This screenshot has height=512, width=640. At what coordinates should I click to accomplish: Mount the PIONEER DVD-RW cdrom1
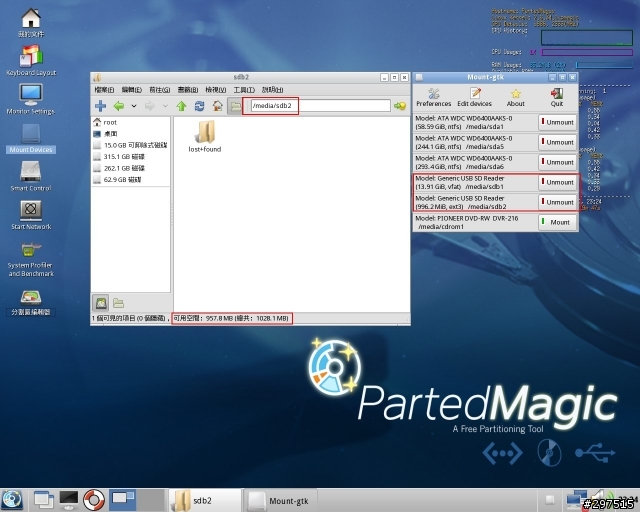(x=558, y=222)
